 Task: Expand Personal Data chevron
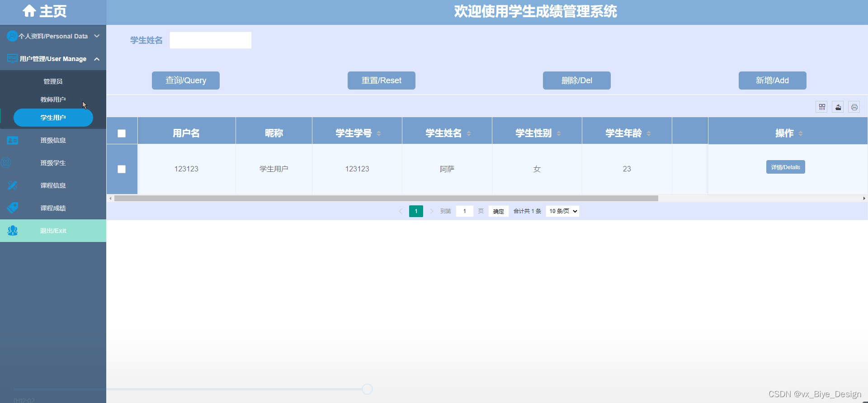point(97,36)
